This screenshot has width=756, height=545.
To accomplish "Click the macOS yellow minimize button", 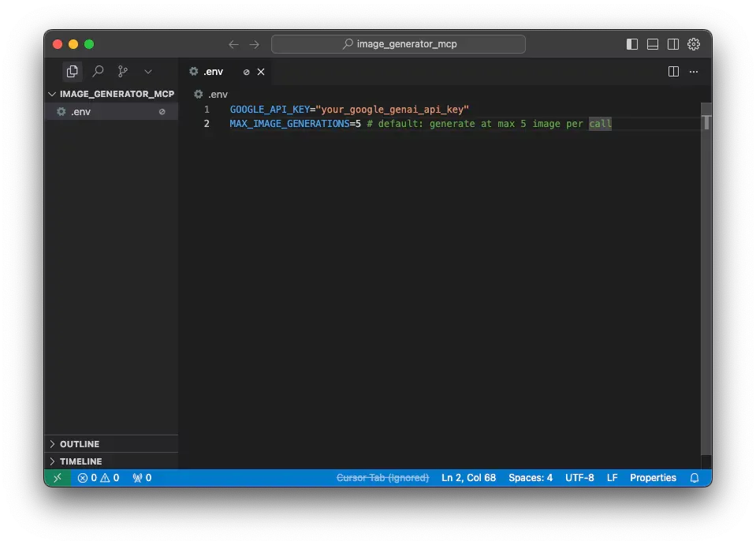I will click(x=73, y=44).
